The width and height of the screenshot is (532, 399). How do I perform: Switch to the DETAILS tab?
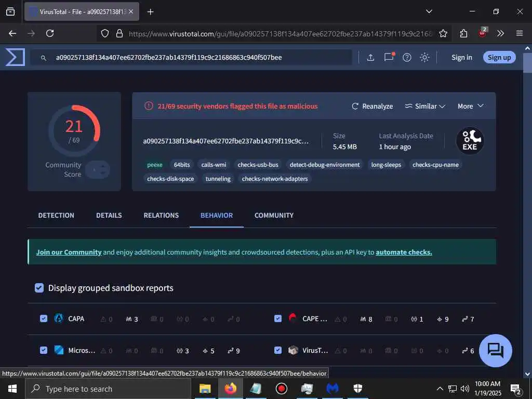click(x=109, y=216)
